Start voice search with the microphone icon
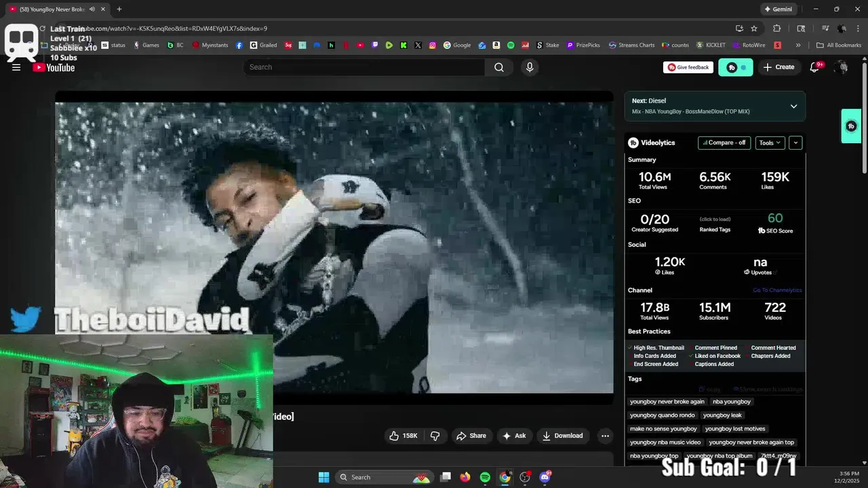 [x=530, y=67]
